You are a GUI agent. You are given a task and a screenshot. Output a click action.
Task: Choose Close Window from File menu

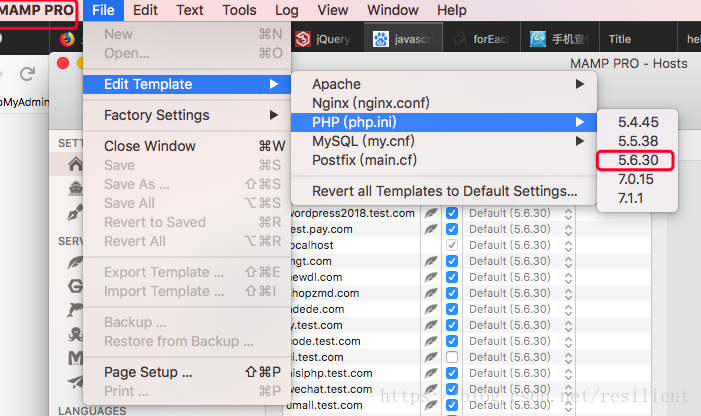pos(187,146)
